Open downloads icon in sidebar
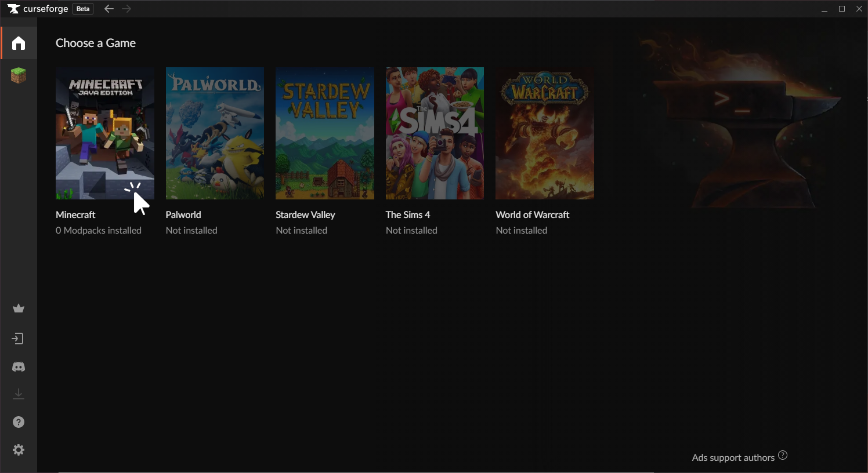This screenshot has height=473, width=868. point(19,394)
